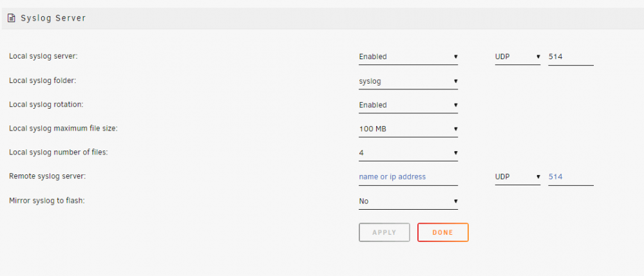This screenshot has width=644, height=276.
Task: Open the Local syslog folder dropdown
Action: pos(408,81)
